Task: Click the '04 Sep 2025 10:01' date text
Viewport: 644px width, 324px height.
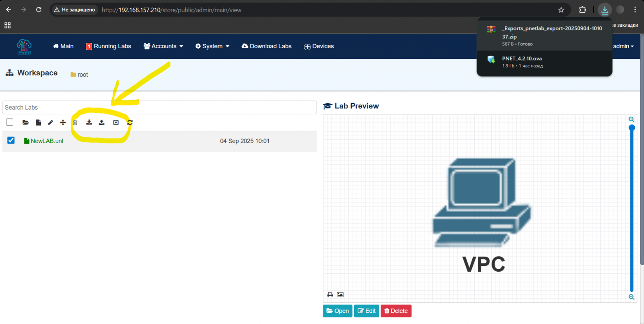Action: (x=245, y=141)
